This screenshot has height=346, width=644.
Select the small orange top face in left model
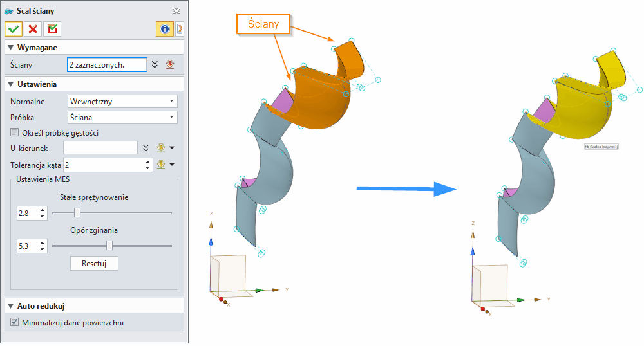click(352, 60)
